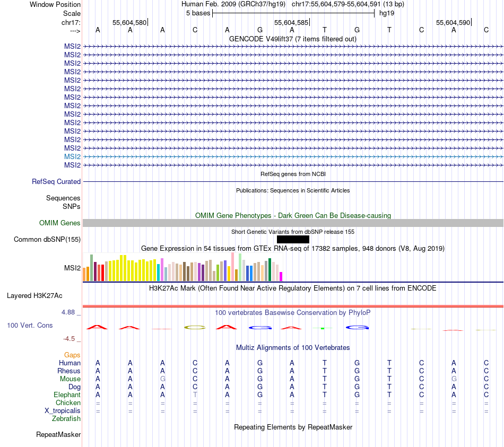
Task: Click the chr17:55,604,579-55,604,591 (13 bp) position text
Action: click(x=348, y=4)
